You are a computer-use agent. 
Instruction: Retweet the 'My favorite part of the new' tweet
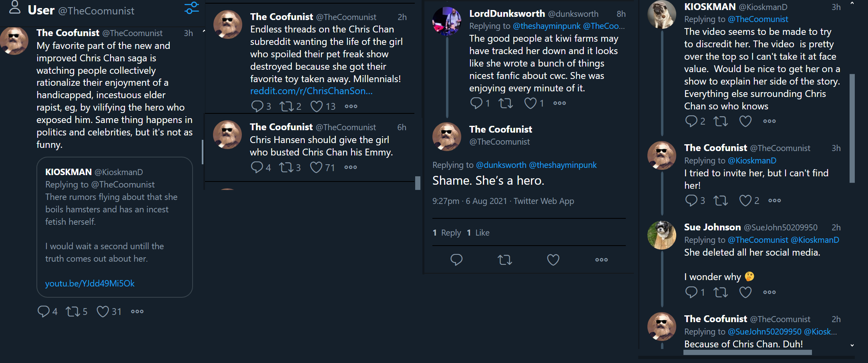(73, 311)
